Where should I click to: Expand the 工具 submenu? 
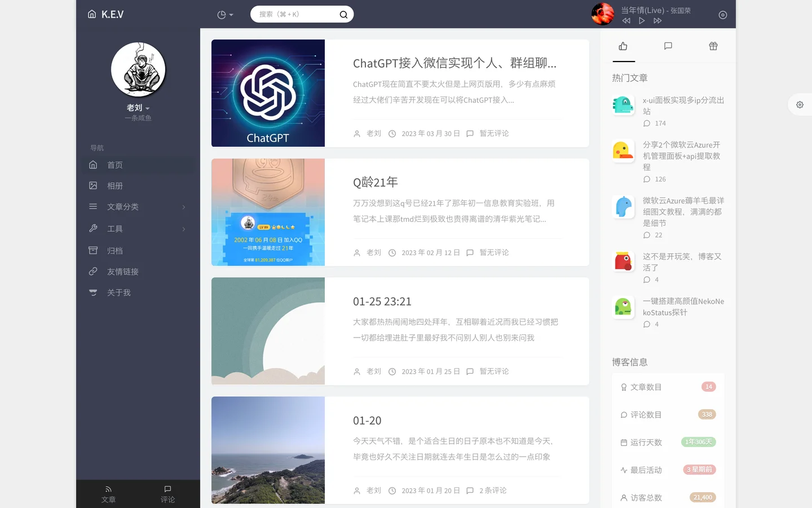138,229
